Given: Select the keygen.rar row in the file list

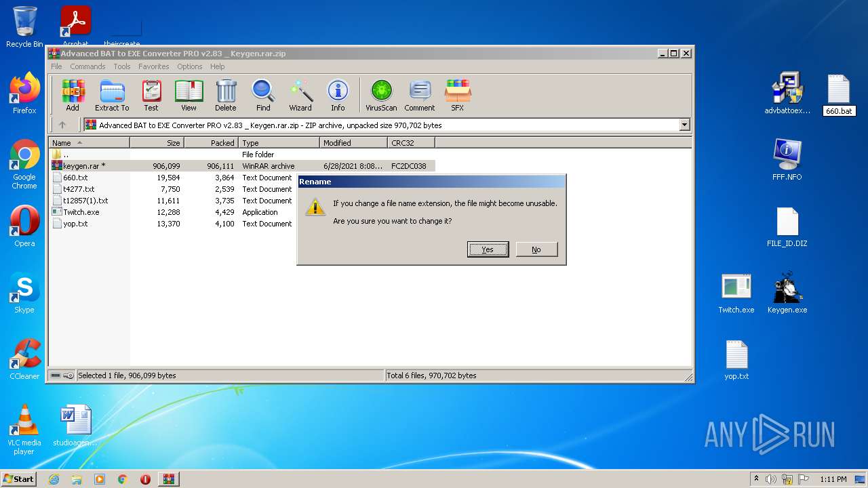Looking at the screenshot, I should [x=241, y=166].
